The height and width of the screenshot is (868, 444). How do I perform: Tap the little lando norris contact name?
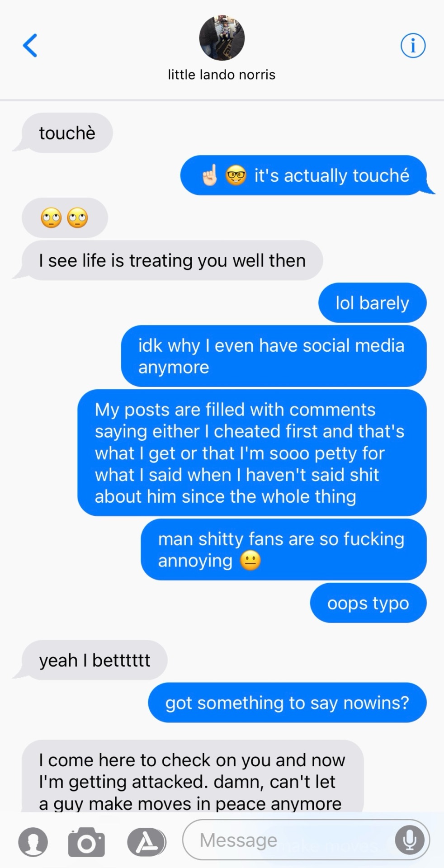[222, 75]
